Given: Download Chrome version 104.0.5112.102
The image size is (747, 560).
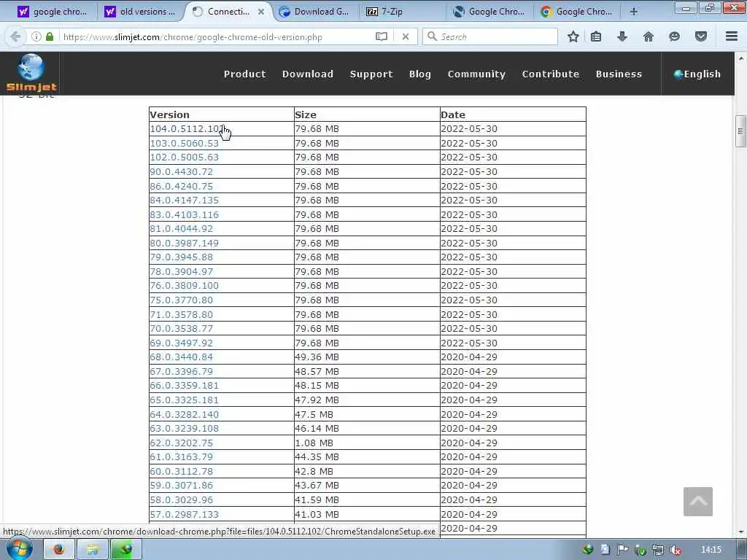Looking at the screenshot, I should tap(187, 129).
